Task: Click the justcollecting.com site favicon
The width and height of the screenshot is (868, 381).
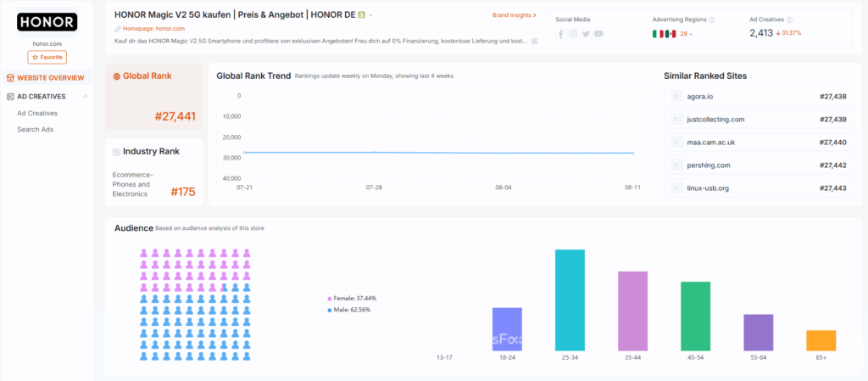Action: tap(677, 119)
